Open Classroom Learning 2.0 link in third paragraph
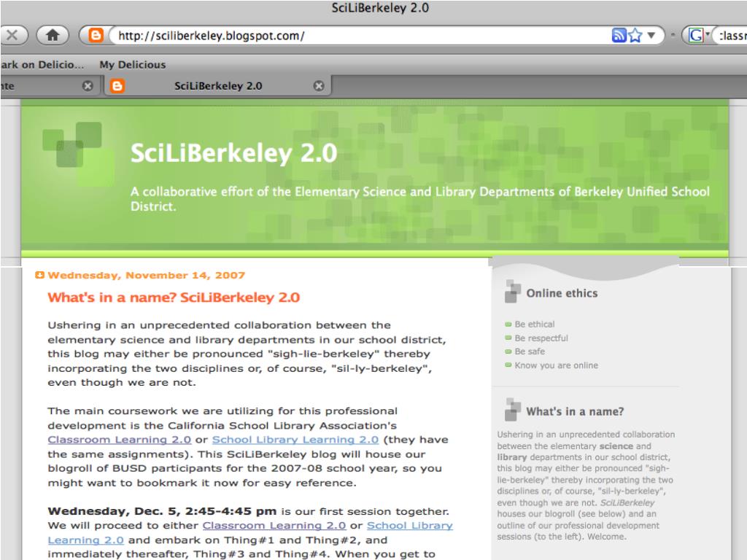The height and width of the screenshot is (560, 747). [x=274, y=525]
